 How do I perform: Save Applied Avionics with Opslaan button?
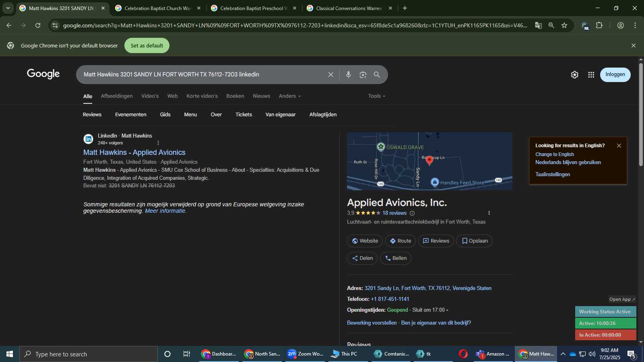475,241
